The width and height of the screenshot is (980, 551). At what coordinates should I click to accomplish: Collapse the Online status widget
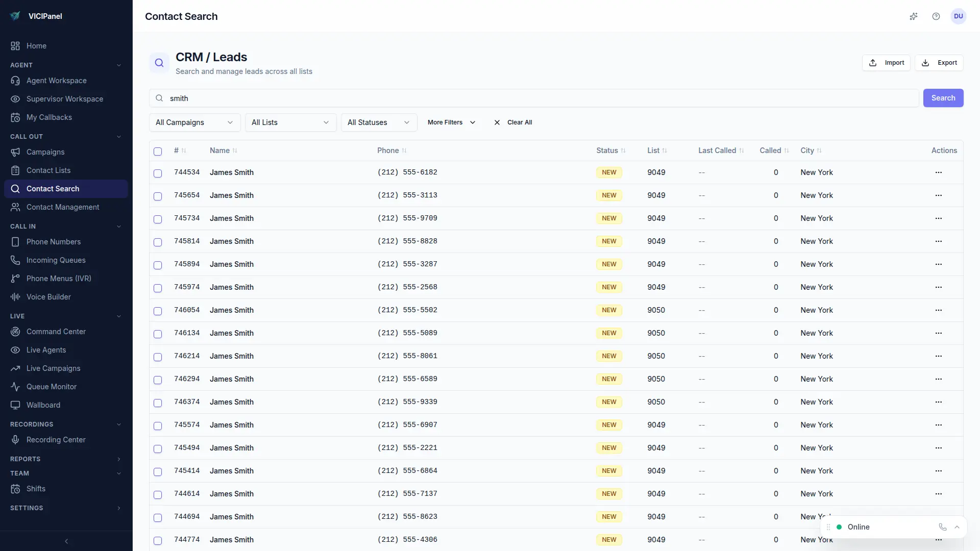point(957,527)
